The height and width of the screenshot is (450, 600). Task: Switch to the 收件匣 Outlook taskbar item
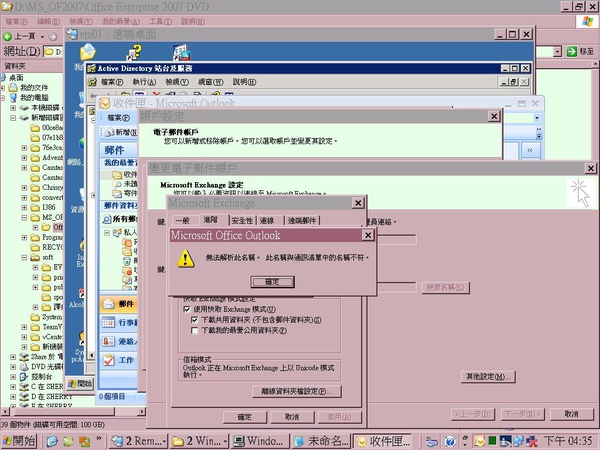pos(382,441)
